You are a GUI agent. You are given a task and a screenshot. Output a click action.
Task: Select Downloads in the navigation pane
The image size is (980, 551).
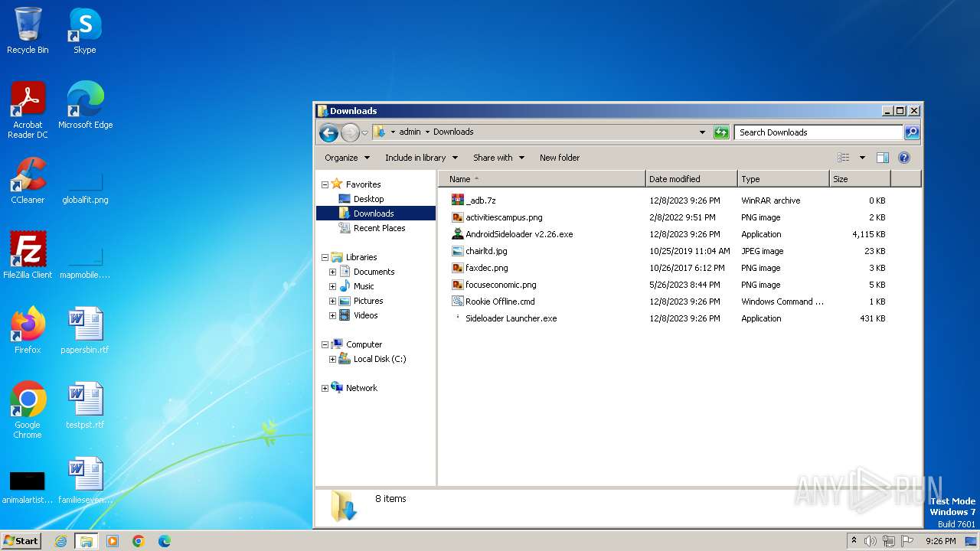(374, 214)
